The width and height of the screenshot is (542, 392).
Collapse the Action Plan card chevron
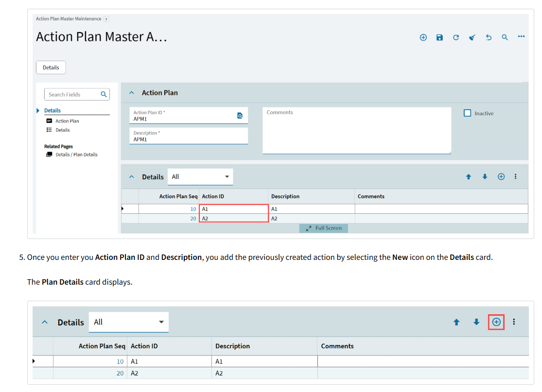pos(132,93)
